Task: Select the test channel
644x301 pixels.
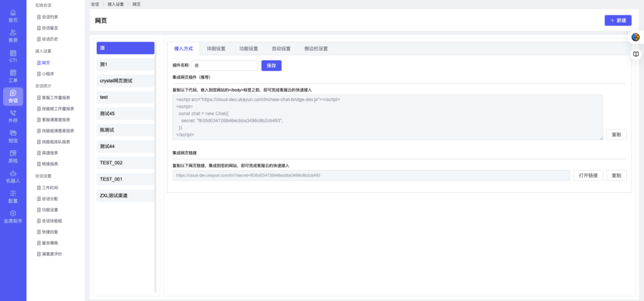Action: (x=125, y=97)
